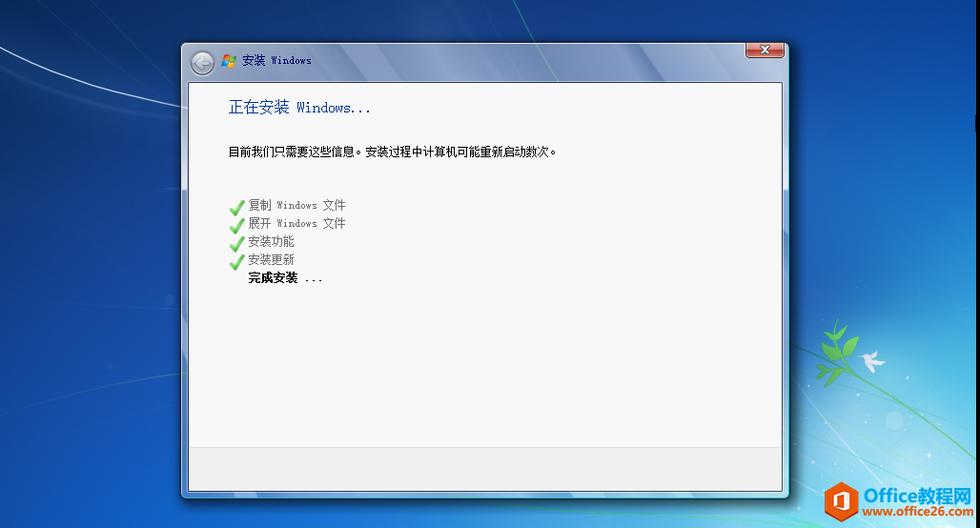This screenshot has height=528, width=980.
Task: Click the green checkmark beside 安装更新
Action: click(x=236, y=262)
